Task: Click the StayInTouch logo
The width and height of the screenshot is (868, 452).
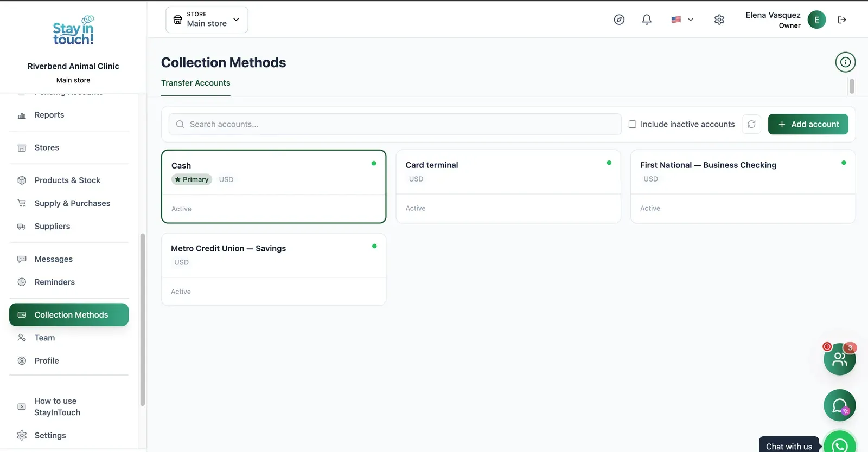Action: coord(73,31)
